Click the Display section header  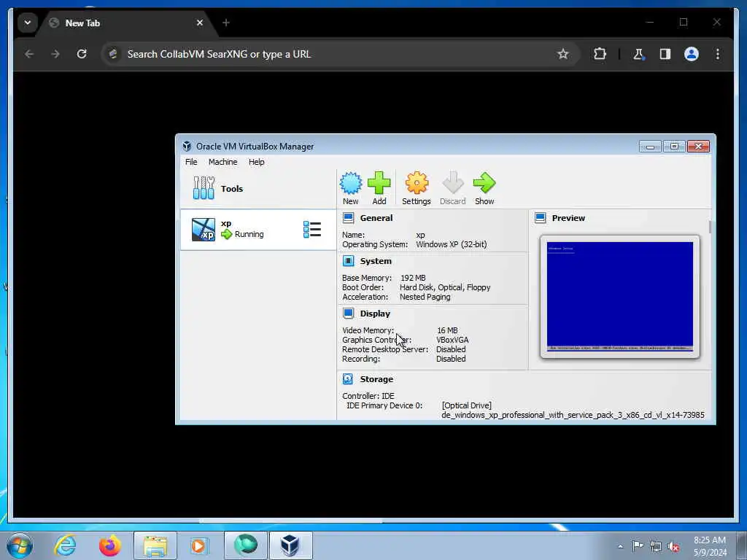point(375,314)
